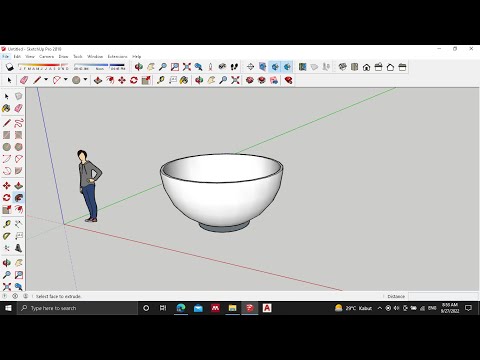
Task: Switch to Left view
Action: 402,67
